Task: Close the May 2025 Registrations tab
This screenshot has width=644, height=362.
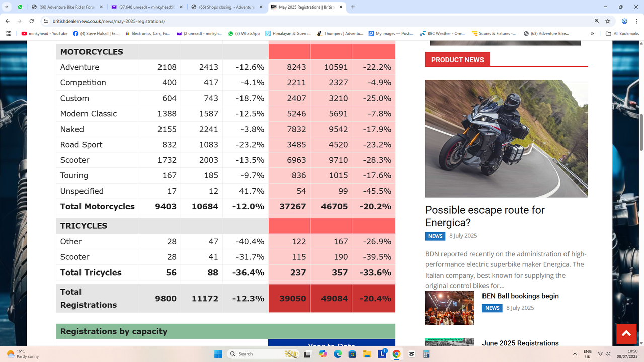Action: pyautogui.click(x=340, y=7)
